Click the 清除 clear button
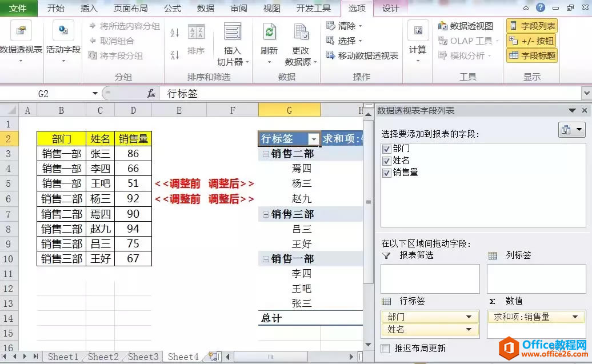This screenshot has width=592, height=364. click(345, 26)
